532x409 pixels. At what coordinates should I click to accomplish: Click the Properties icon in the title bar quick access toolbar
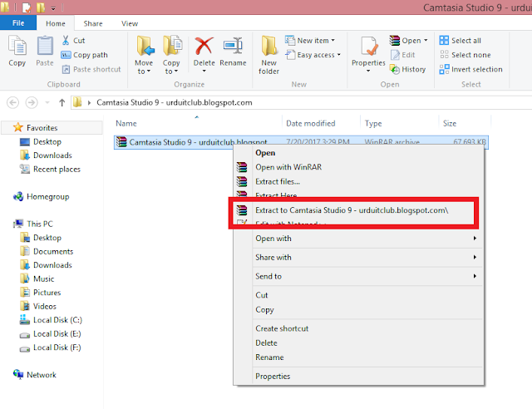pos(27,7)
